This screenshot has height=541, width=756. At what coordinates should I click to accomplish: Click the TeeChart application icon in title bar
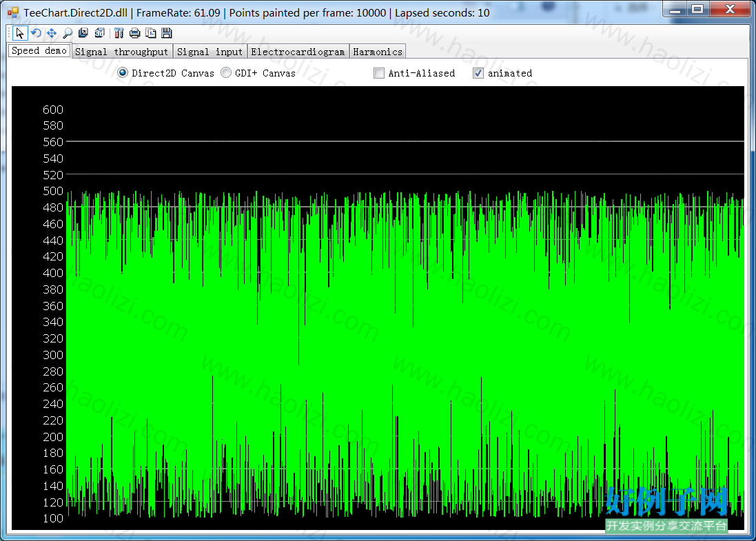click(13, 12)
